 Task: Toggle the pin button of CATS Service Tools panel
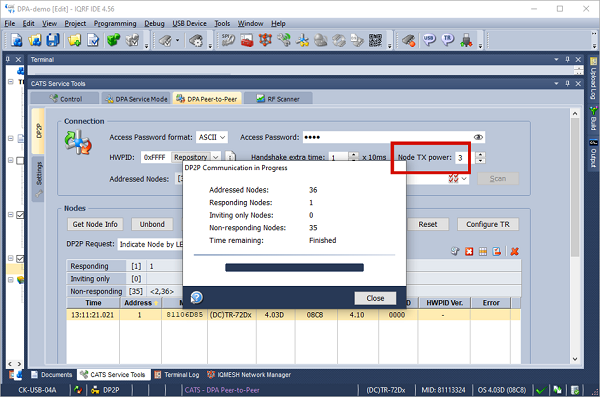[567, 83]
